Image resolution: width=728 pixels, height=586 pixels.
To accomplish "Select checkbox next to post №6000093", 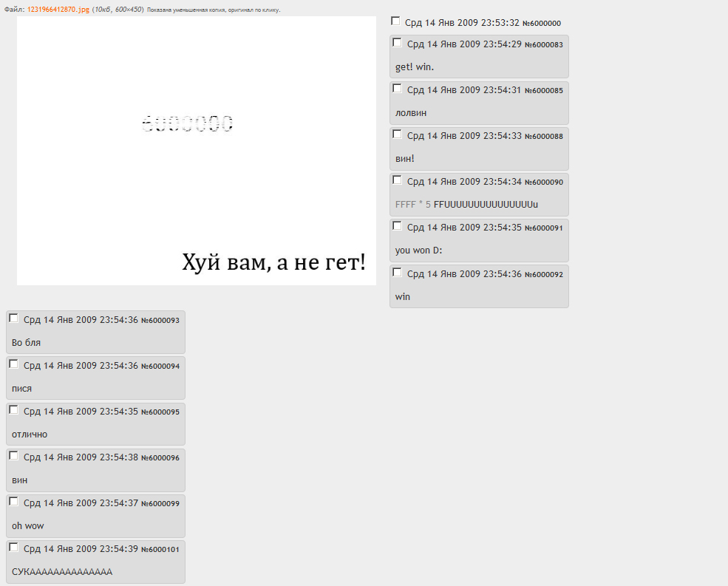I will [14, 318].
